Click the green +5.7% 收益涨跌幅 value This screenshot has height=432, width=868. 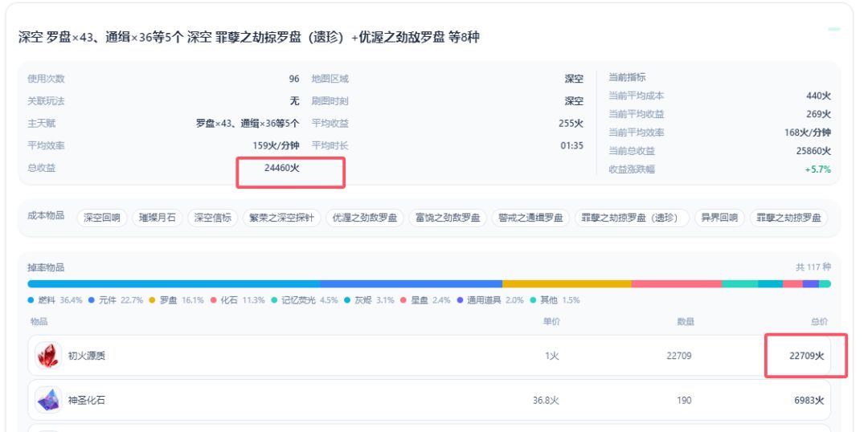point(817,169)
